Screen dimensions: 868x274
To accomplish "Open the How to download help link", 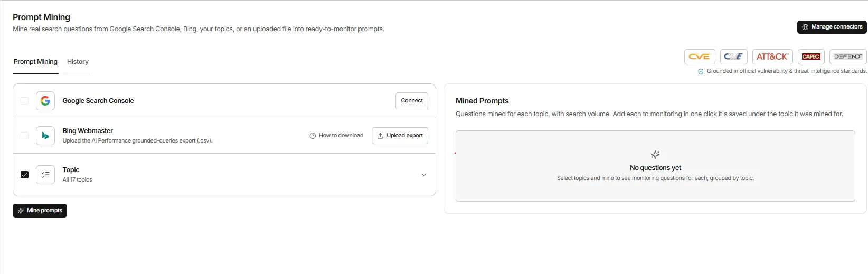I will point(336,136).
